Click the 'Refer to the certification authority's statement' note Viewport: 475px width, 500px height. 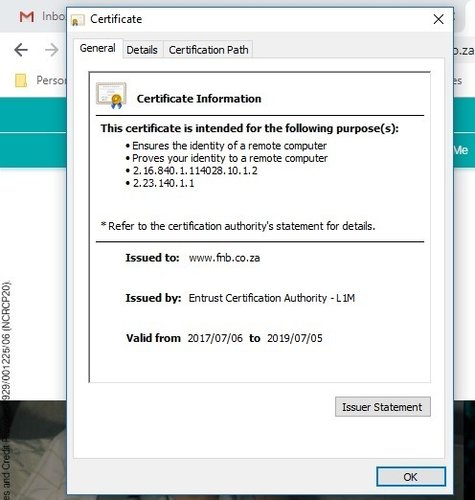coord(238,226)
